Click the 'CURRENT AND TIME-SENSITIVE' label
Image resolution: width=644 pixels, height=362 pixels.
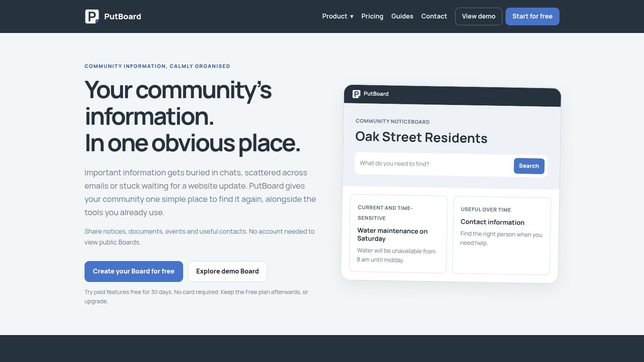(385, 213)
